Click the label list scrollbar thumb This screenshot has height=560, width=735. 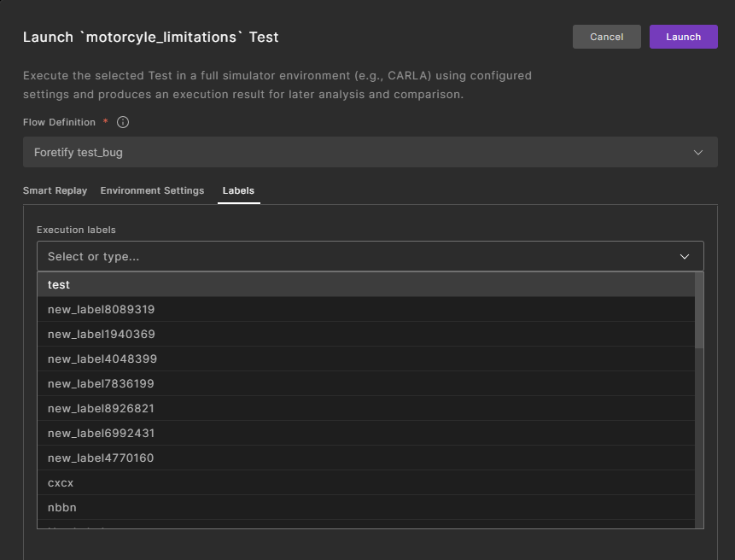(699, 310)
